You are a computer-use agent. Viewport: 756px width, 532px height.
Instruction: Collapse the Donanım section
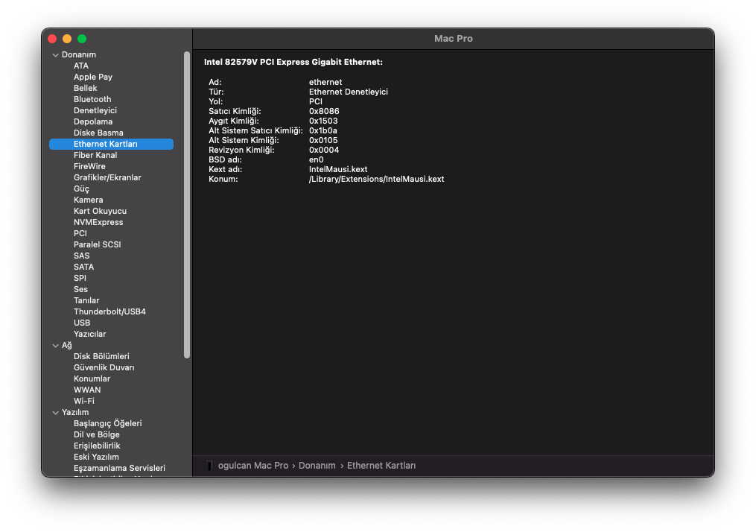coord(55,55)
